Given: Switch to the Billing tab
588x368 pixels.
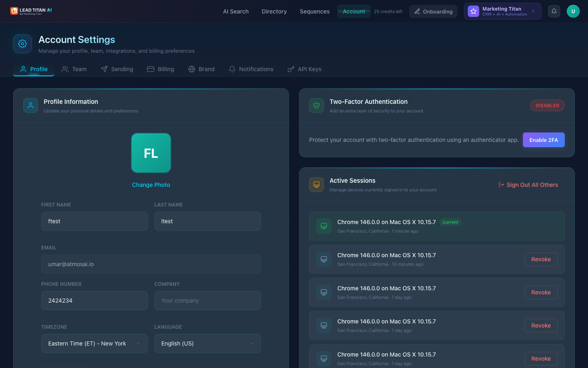Looking at the screenshot, I should [x=160, y=69].
